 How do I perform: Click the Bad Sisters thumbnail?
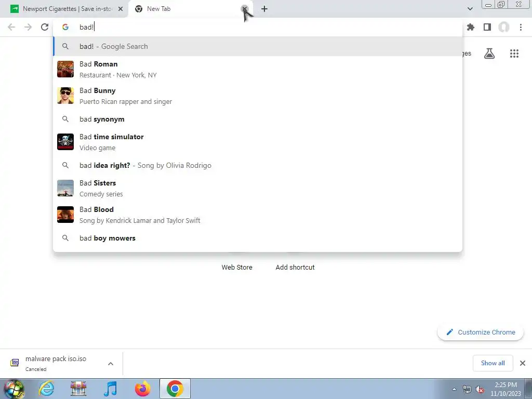pos(65,188)
